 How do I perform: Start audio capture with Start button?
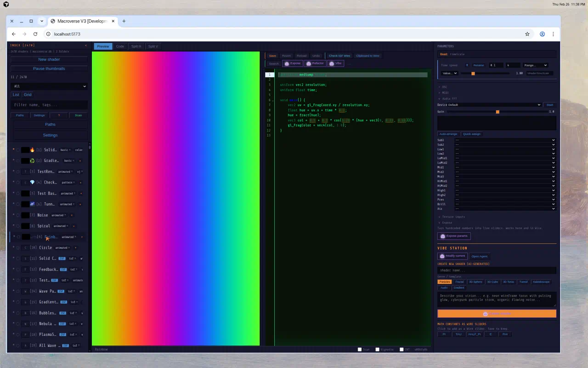(549, 105)
